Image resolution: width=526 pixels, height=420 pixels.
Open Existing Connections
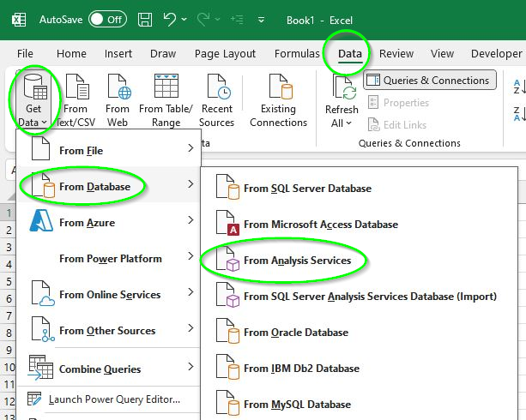click(x=278, y=100)
